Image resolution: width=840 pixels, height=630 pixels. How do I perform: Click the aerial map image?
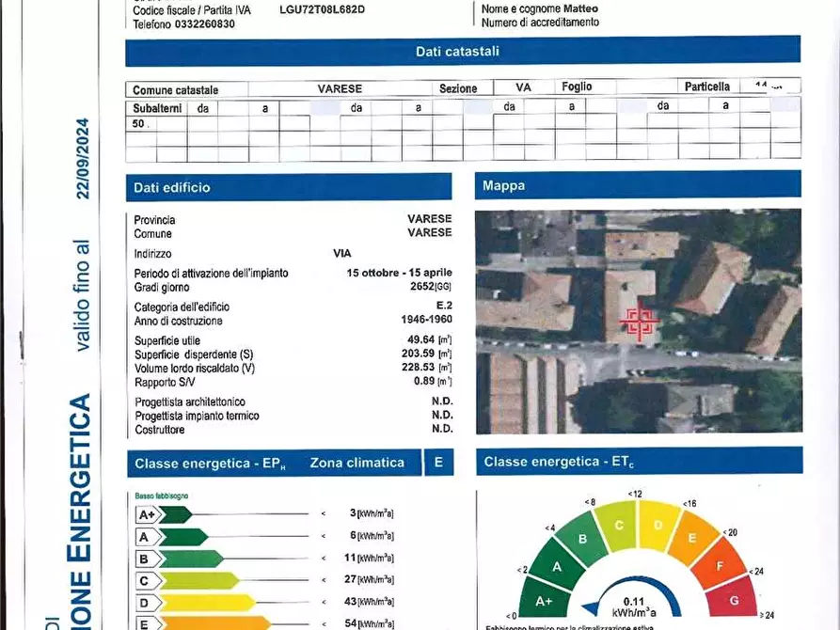pyautogui.click(x=638, y=320)
